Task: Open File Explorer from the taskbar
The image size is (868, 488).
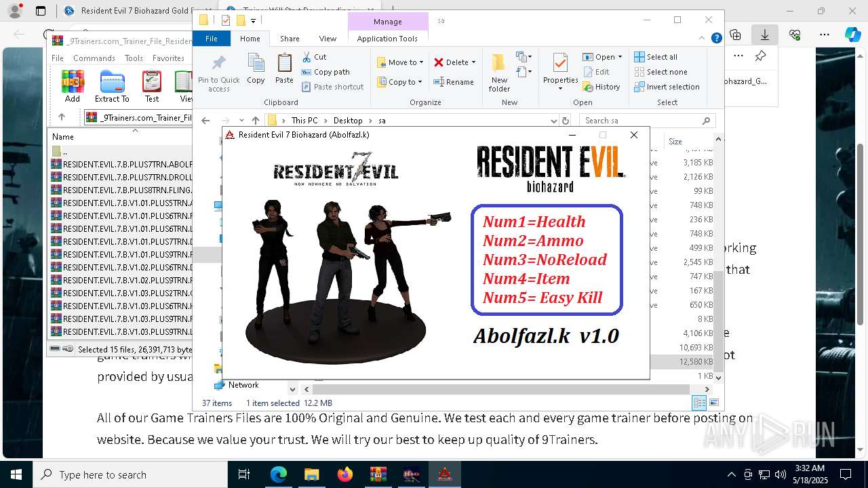Action: 311,474
